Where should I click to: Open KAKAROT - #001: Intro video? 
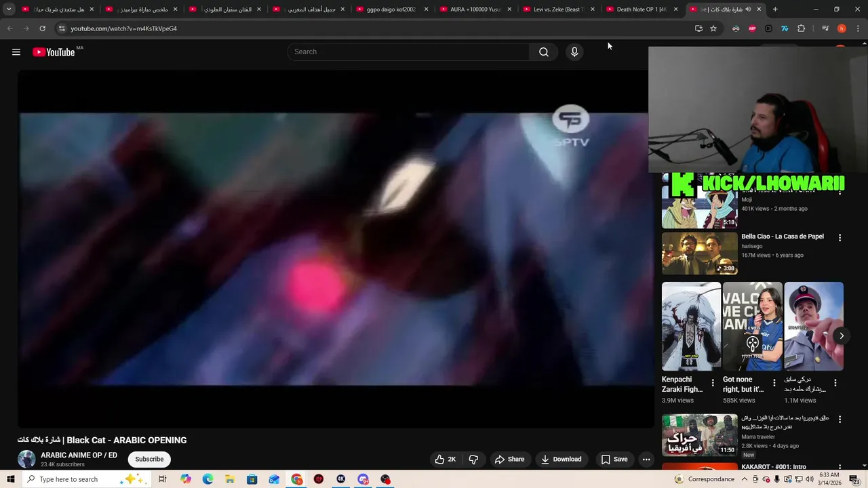[x=774, y=467]
